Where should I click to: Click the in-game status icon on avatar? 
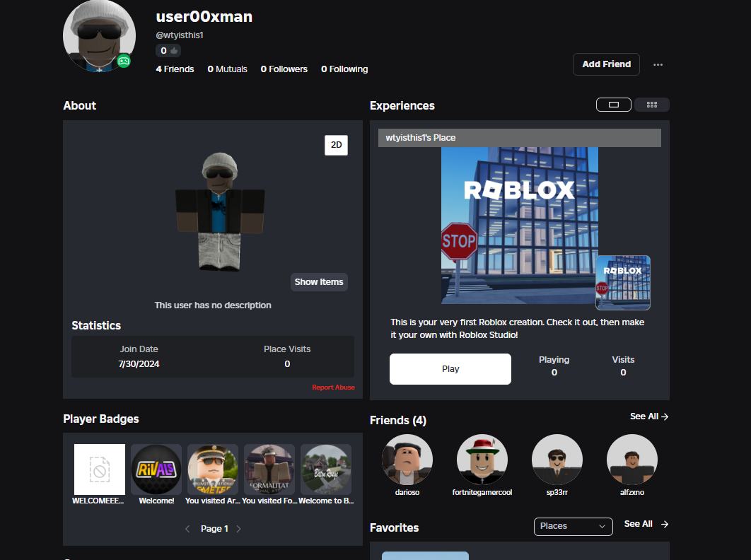coord(124,61)
